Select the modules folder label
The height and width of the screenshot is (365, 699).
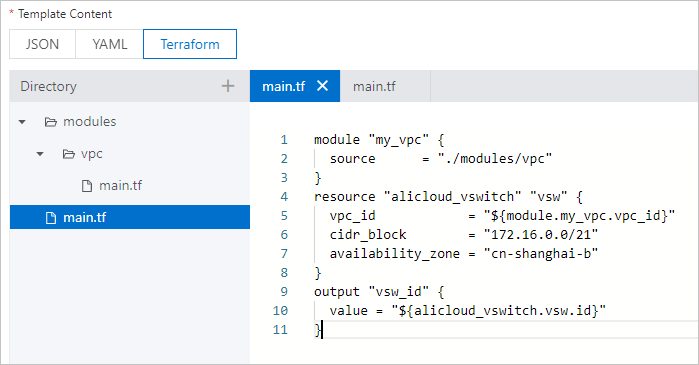pyautogui.click(x=90, y=122)
